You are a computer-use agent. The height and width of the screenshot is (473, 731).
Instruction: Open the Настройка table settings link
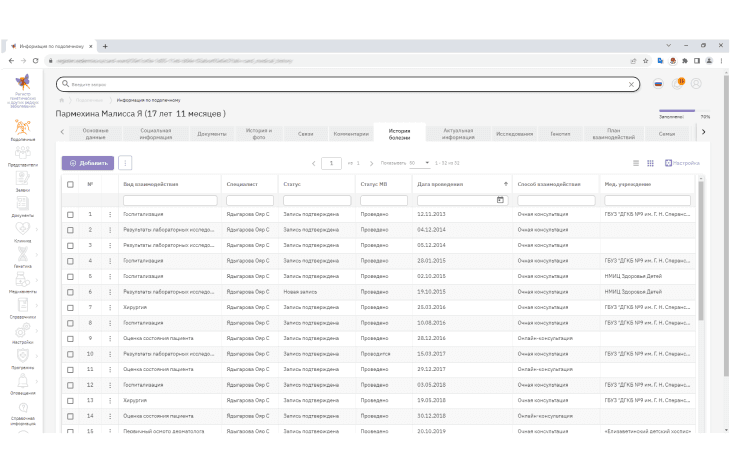[682, 163]
